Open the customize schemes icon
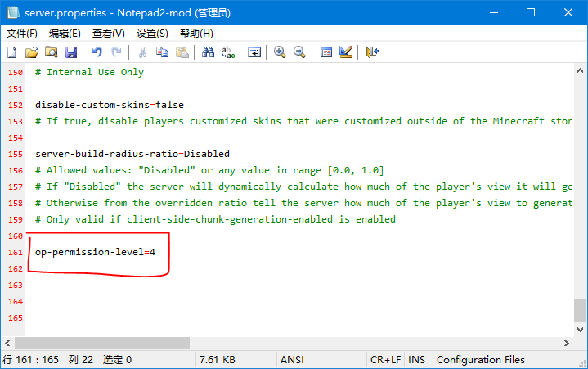Image resolution: width=588 pixels, height=369 pixels. point(346,52)
